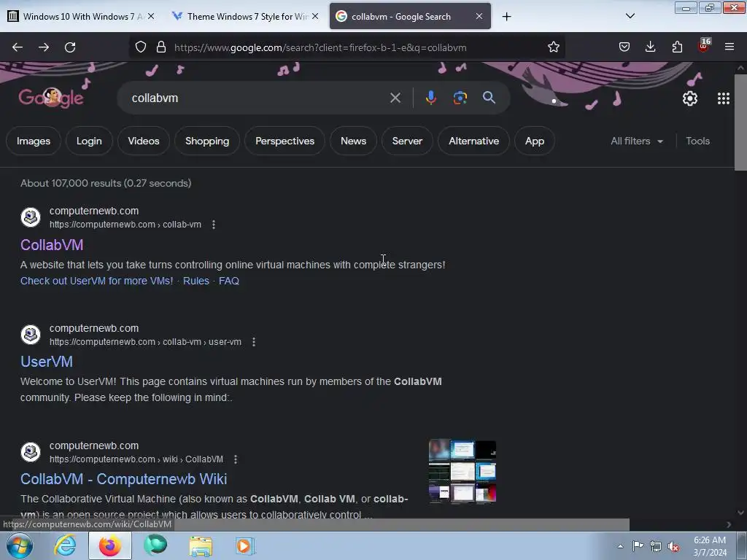Image resolution: width=747 pixels, height=560 pixels.
Task: Click the Google doodle logo
Action: [51, 98]
